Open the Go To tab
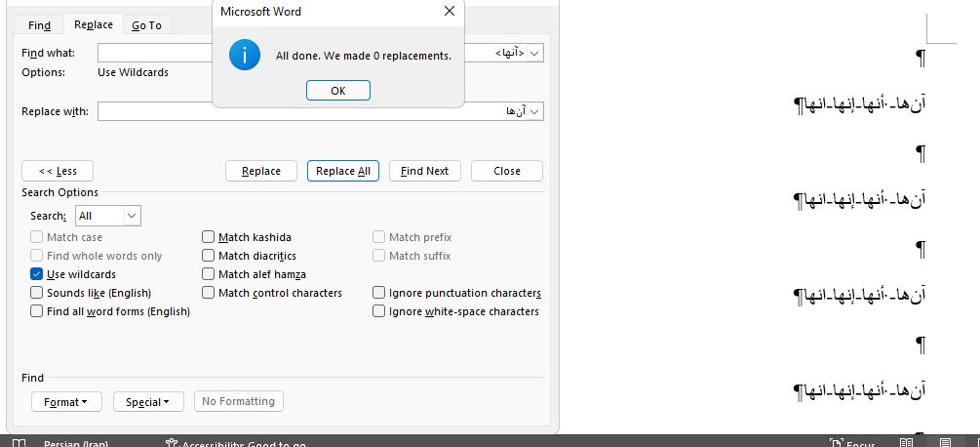The height and width of the screenshot is (447, 980). pos(146,25)
